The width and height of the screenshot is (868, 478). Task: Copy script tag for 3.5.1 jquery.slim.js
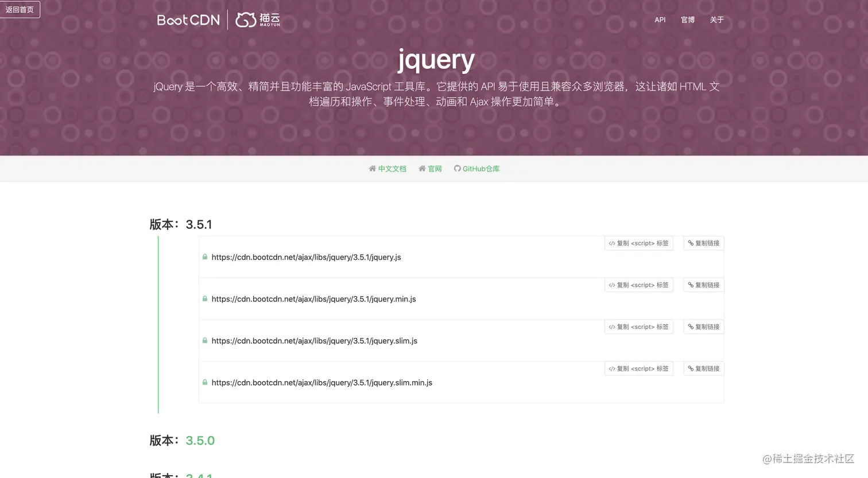[x=639, y=327]
